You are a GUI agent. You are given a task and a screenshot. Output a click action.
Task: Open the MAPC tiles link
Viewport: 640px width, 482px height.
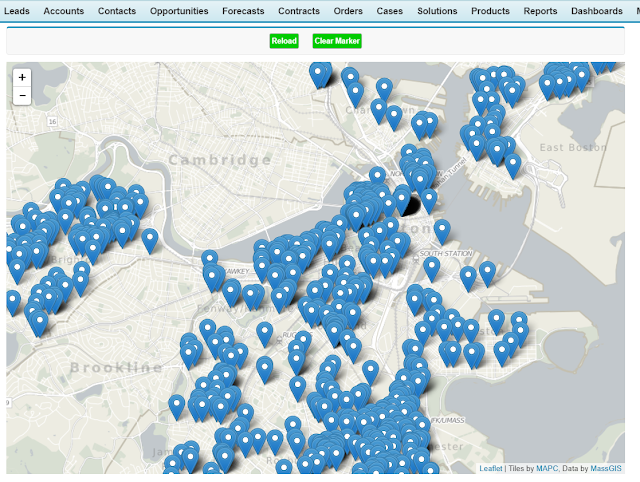pos(547,469)
